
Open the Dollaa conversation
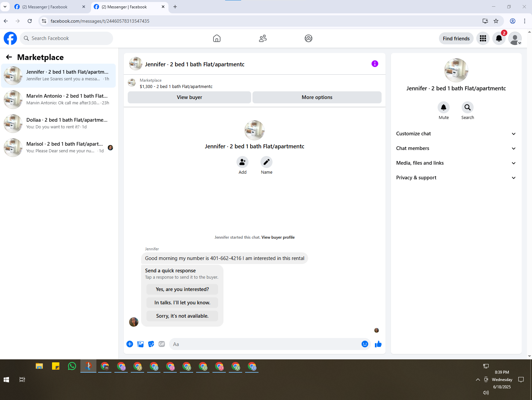coord(59,124)
